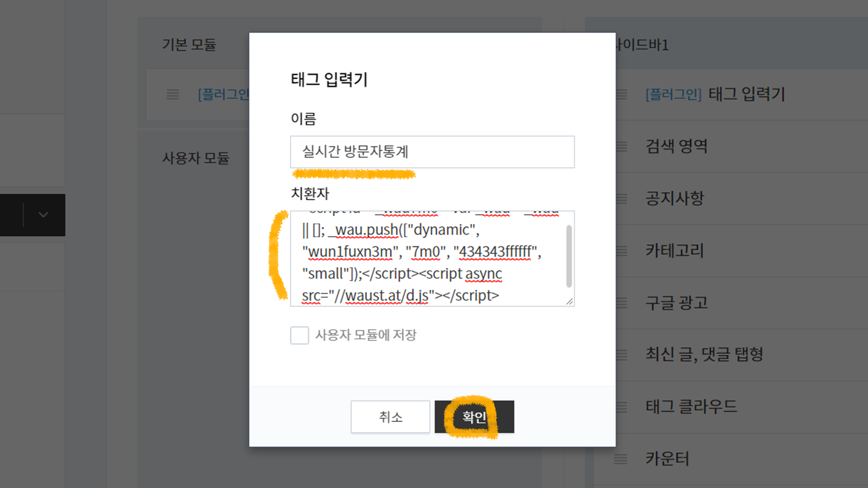
Task: Click drag handle in 기본 모듈 플러그인 row
Action: 173,94
